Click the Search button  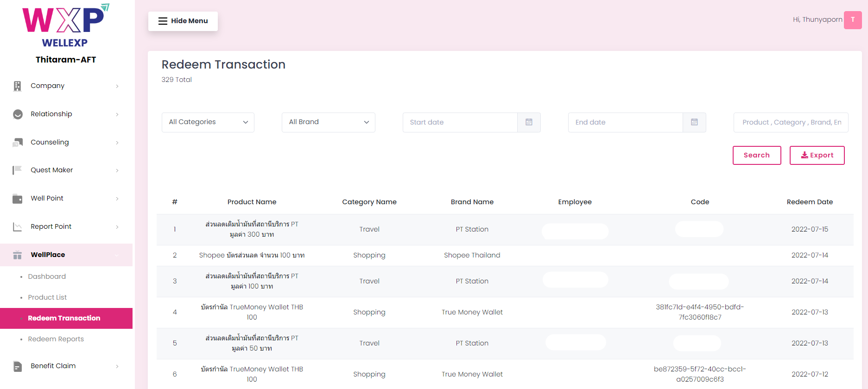pos(757,155)
